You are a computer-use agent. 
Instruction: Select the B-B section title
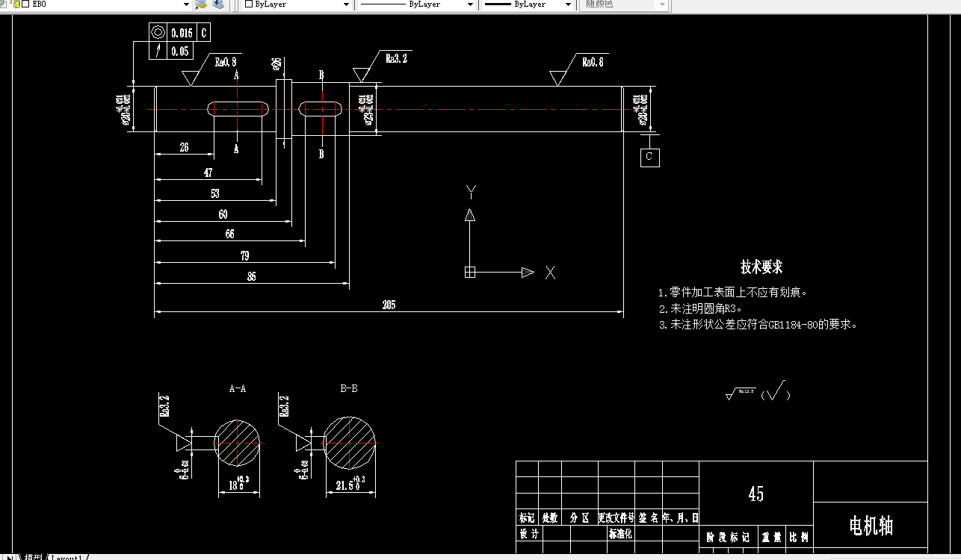coord(349,389)
